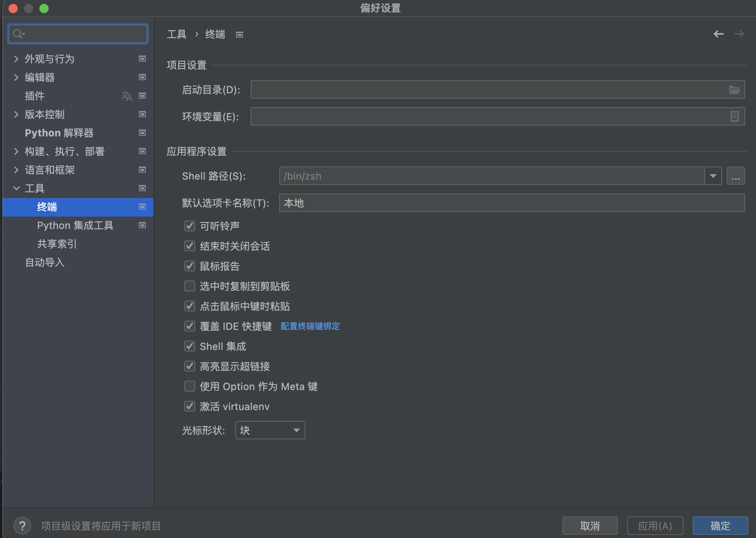Expand the 编辑器 tree node
This screenshot has height=538, width=756.
coord(16,77)
